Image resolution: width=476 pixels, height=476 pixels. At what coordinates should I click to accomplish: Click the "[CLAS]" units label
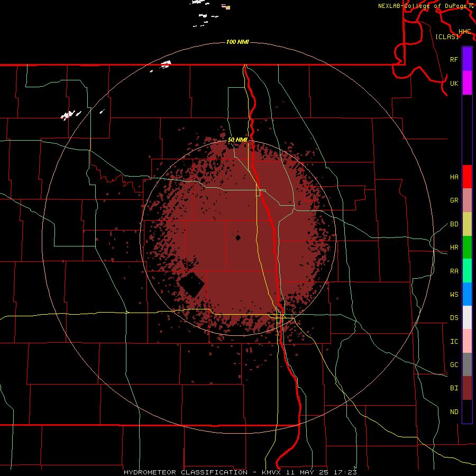[447, 36]
